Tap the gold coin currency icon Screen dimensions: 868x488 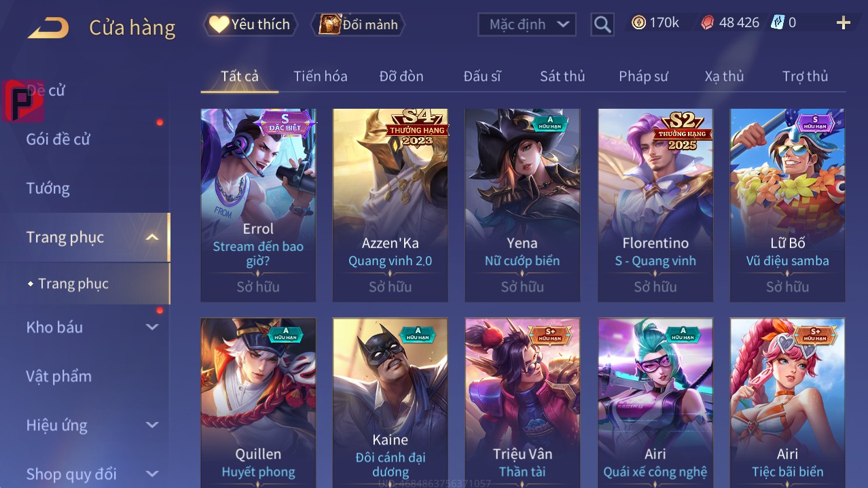[x=638, y=23]
